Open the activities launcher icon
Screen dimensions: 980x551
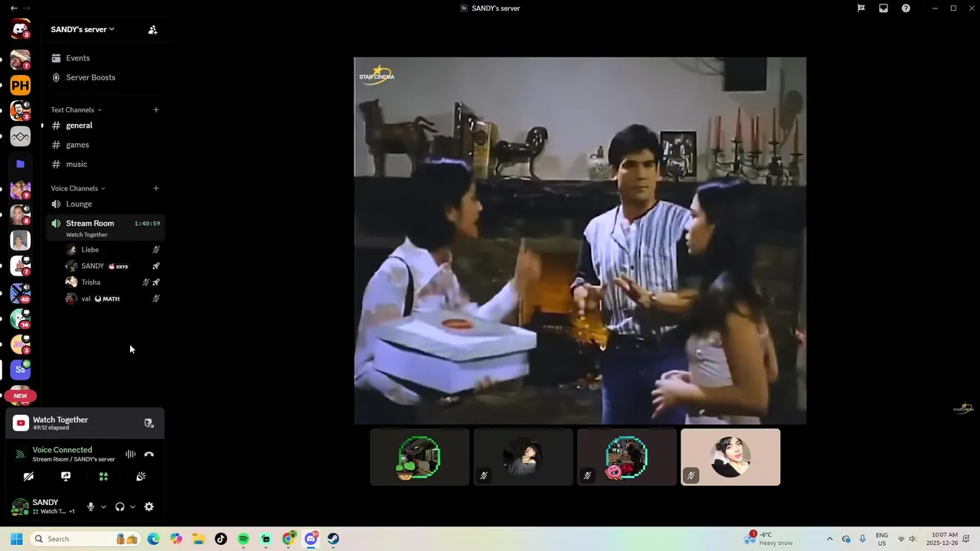tap(103, 476)
